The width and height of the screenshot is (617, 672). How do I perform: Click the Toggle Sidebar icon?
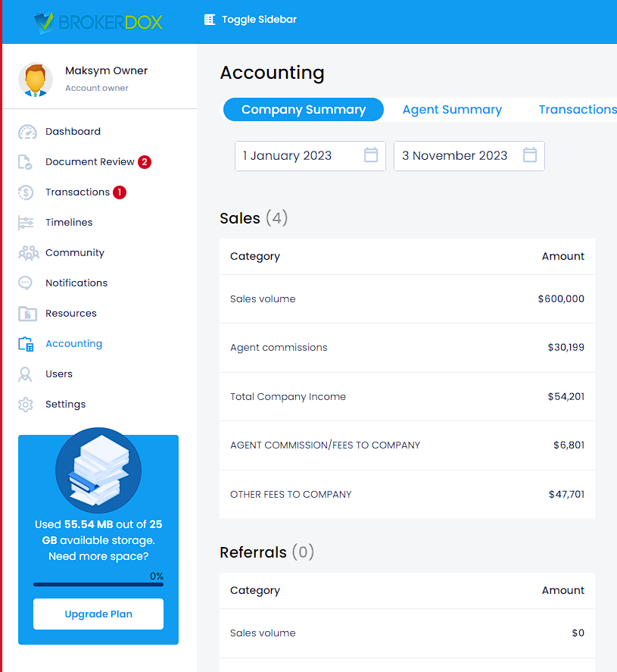210,20
